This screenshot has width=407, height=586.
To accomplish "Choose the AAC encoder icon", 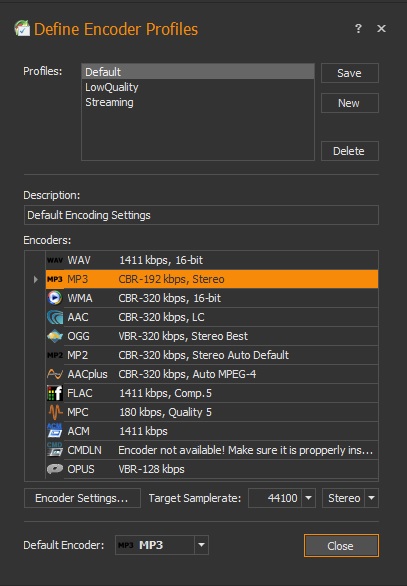I will tap(55, 317).
